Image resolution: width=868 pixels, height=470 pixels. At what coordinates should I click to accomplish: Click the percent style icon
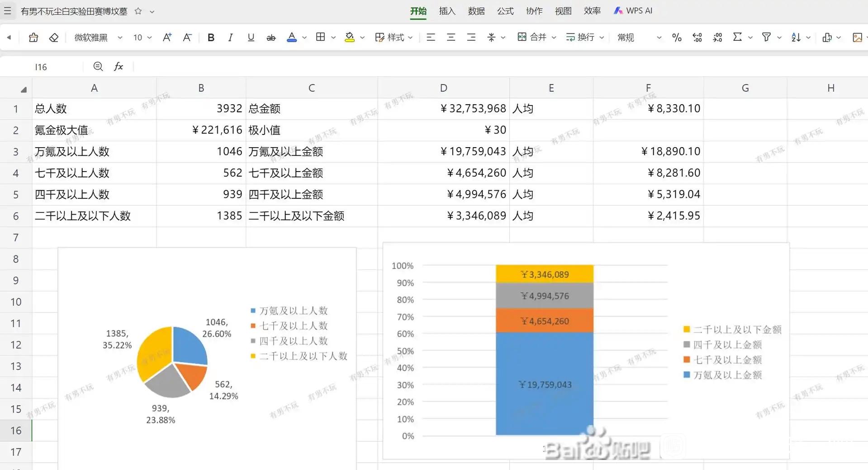(677, 38)
